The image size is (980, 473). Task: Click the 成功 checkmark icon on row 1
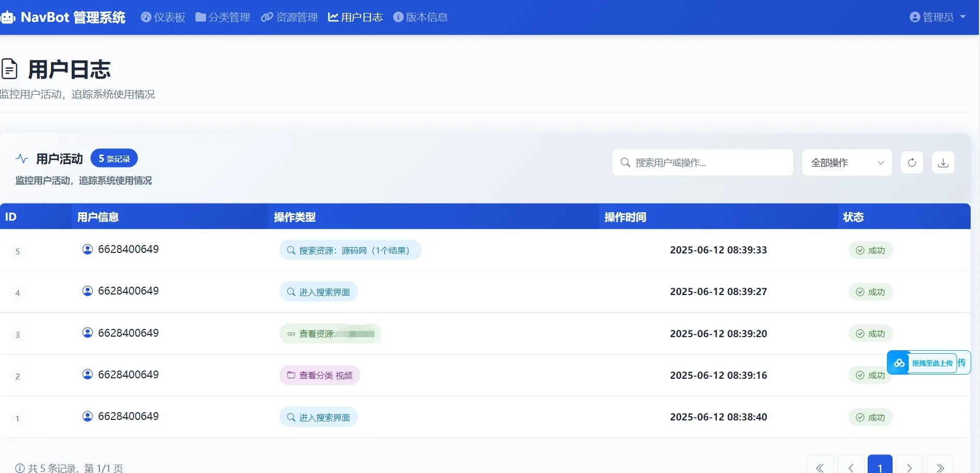(858, 417)
